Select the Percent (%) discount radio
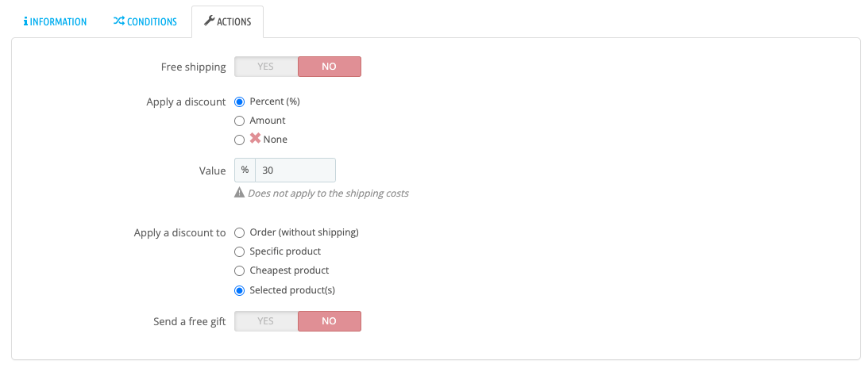Screen dimensions: 868x368 click(x=240, y=102)
